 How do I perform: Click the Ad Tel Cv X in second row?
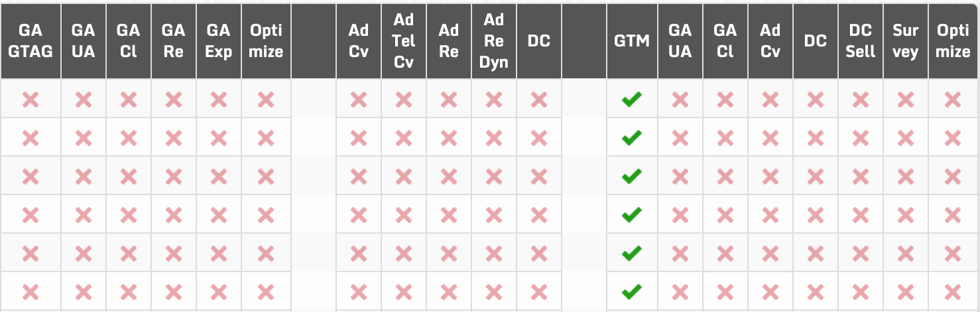coord(404,138)
